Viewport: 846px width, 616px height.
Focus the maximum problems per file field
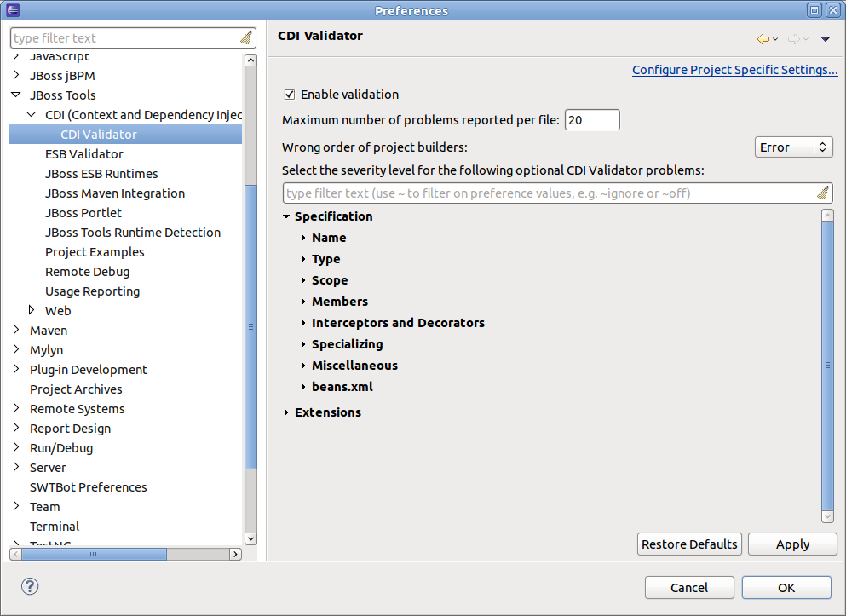coord(592,120)
